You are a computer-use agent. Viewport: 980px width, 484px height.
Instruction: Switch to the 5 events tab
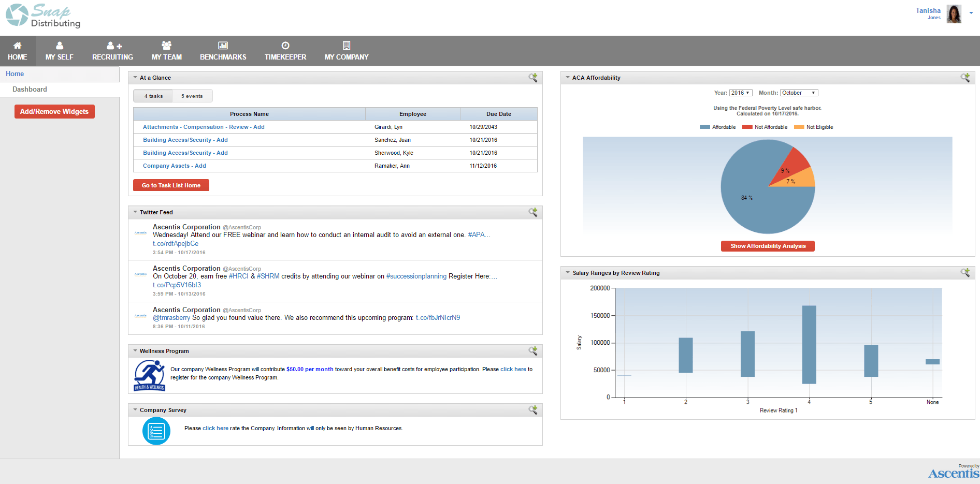[192, 96]
